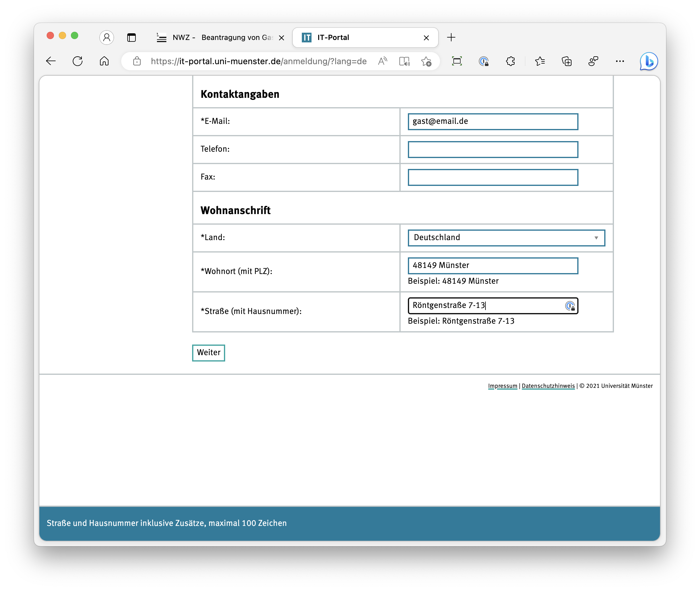
Task: Open the tab actions menu icon
Action: click(x=132, y=38)
